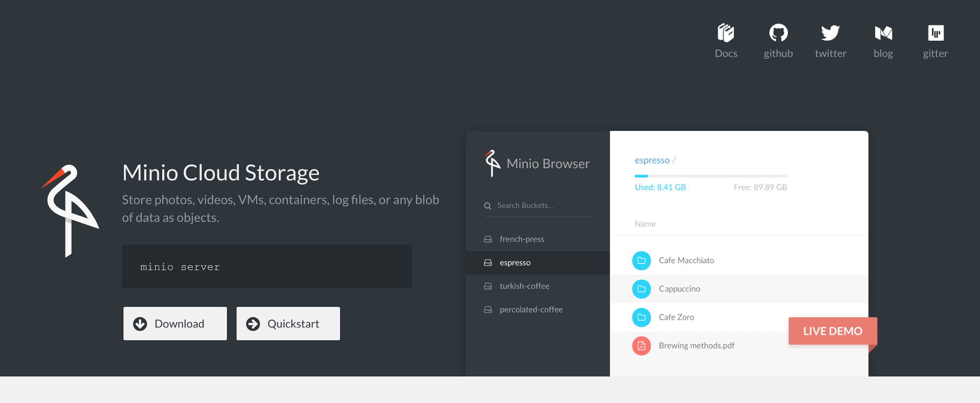Open the github octocat icon

point(778,33)
